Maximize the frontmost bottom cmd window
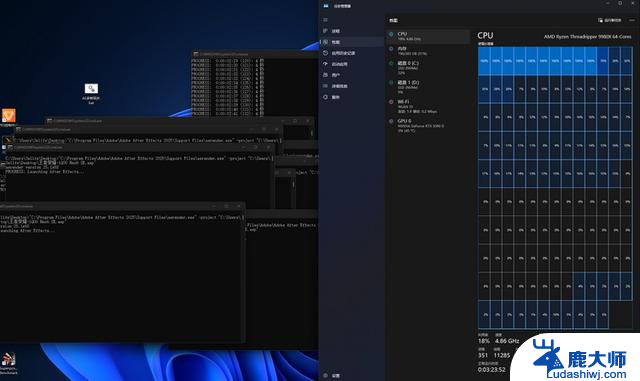Image resolution: width=640 pixels, height=381 pixels. [x=227, y=206]
